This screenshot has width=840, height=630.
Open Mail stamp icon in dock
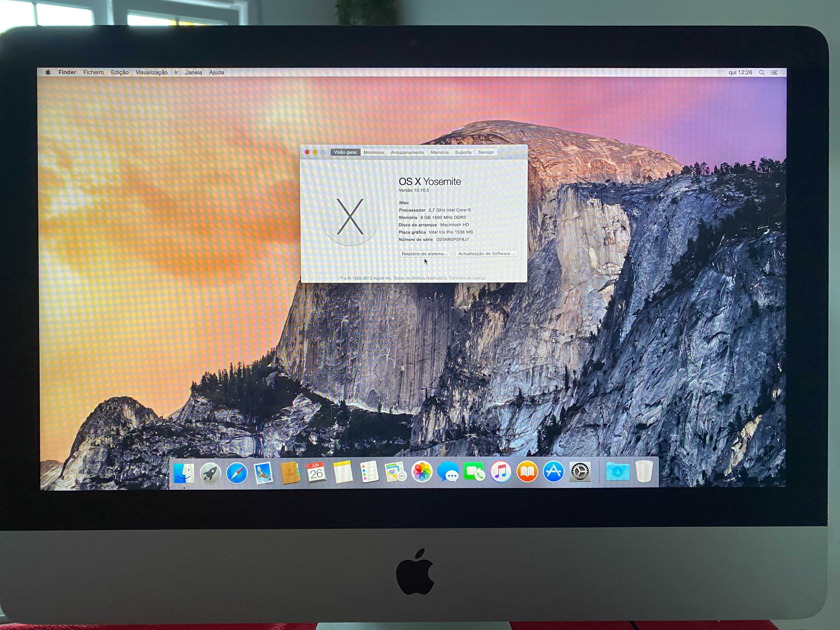point(264,473)
